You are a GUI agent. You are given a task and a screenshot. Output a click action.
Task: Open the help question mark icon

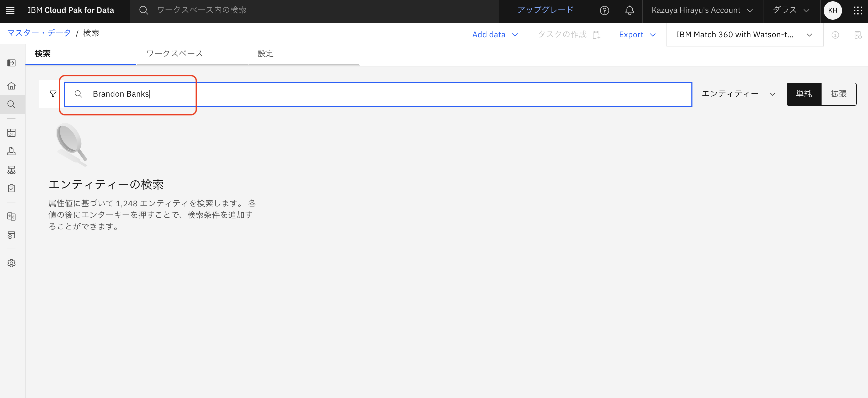pyautogui.click(x=605, y=11)
